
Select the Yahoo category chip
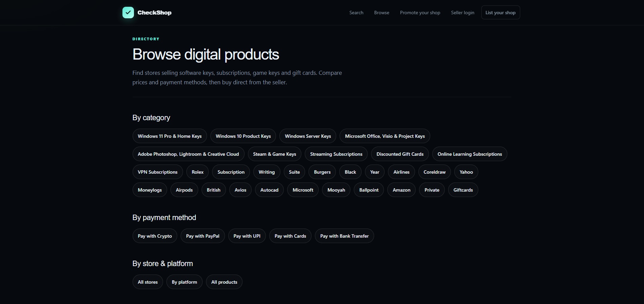[466, 172]
